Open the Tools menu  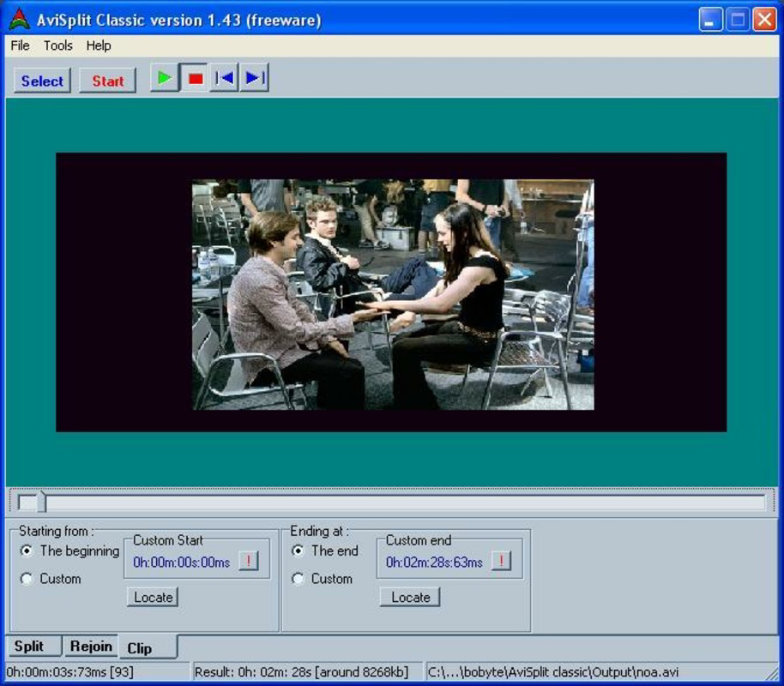(x=58, y=45)
